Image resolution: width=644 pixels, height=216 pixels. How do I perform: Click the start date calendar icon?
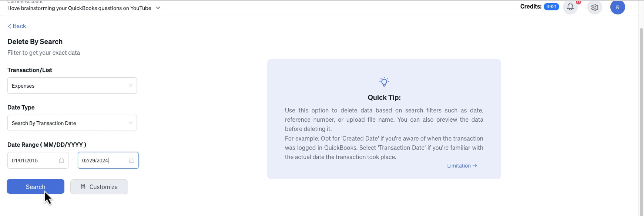point(61,161)
